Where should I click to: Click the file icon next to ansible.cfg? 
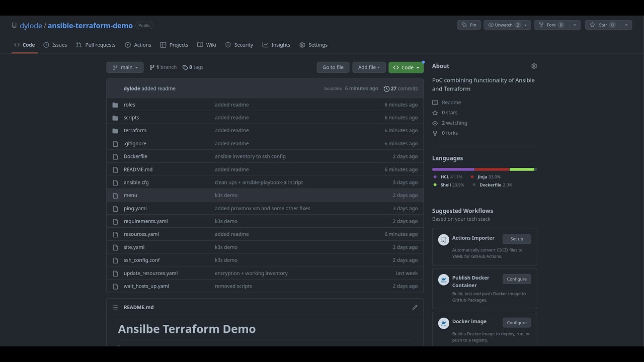coord(115,183)
